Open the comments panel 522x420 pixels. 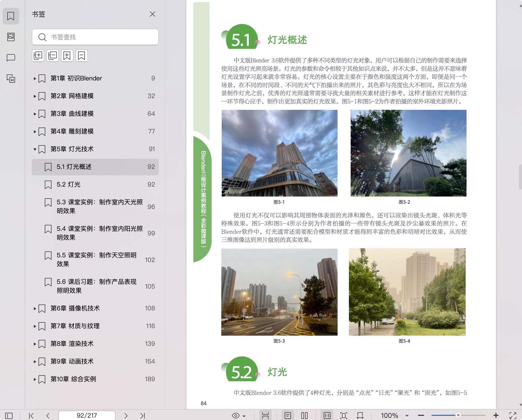tap(11, 58)
